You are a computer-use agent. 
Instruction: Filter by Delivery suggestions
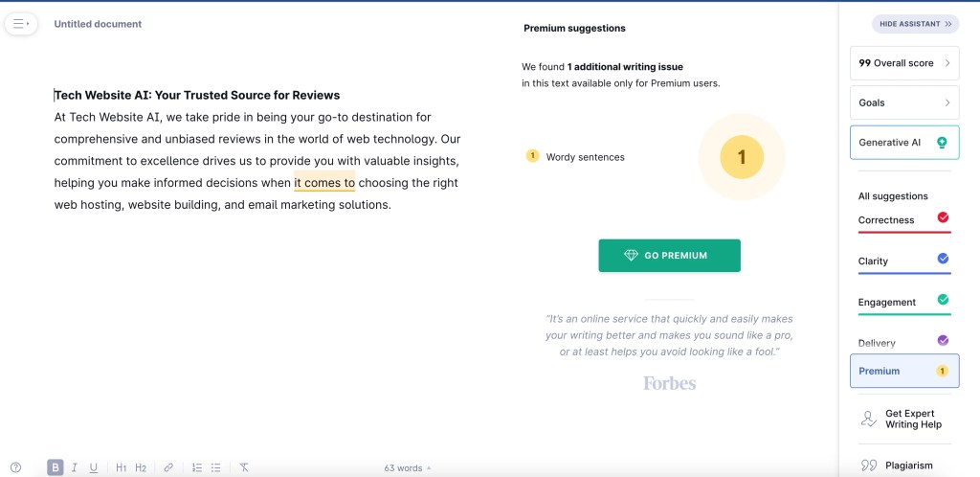904,343
